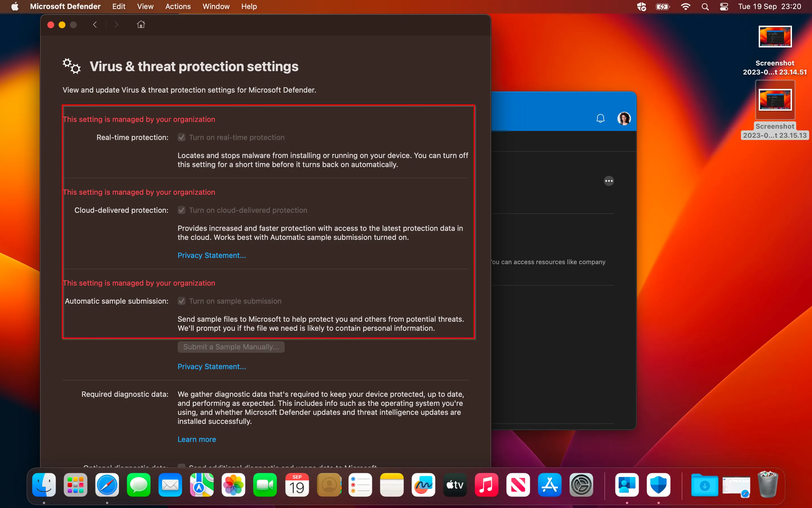Open Control Center from the menu bar
Viewport: 812px width, 508px height.
point(724,6)
